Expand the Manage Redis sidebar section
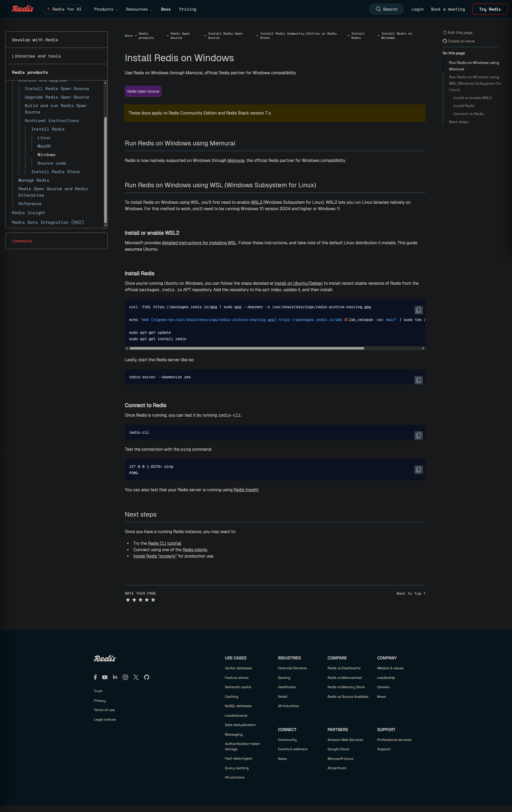The width and height of the screenshot is (512, 812). [34, 180]
